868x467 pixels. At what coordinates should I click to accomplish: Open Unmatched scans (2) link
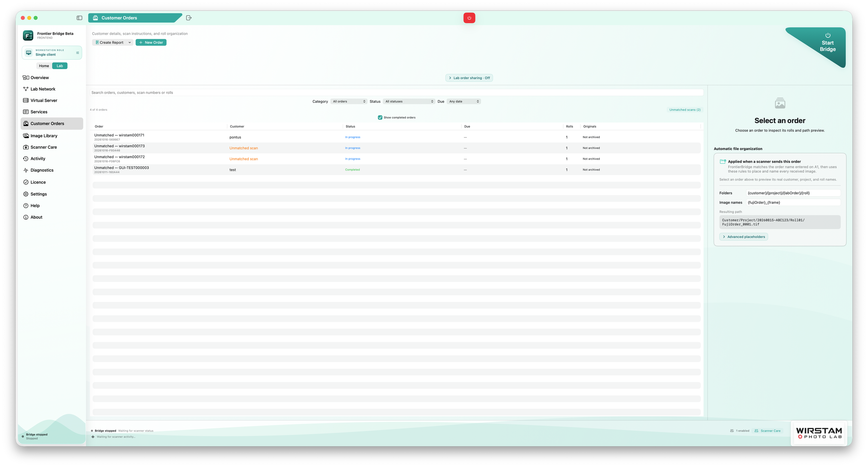(685, 110)
